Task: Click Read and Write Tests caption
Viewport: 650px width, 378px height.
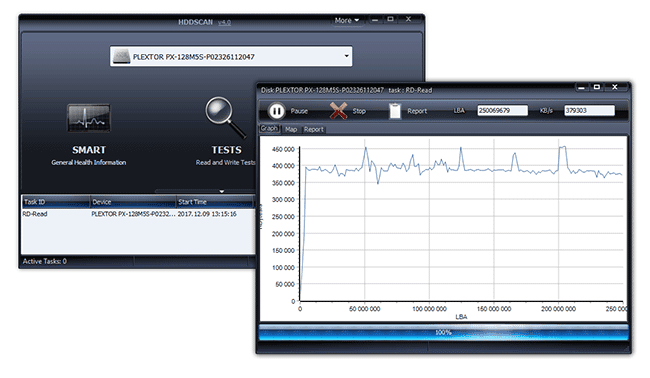Action: (226, 162)
